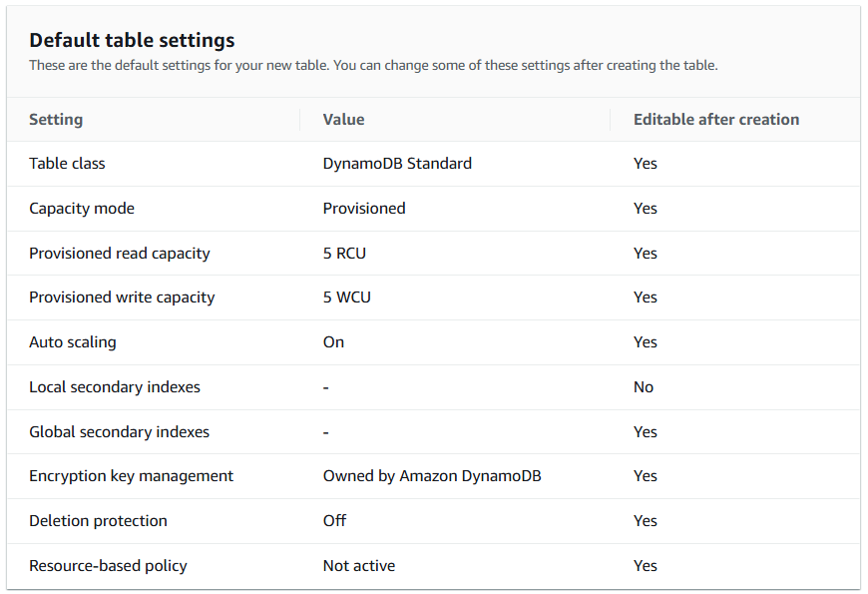868x594 pixels.
Task: Click the 5 WCU value
Action: [x=345, y=297]
